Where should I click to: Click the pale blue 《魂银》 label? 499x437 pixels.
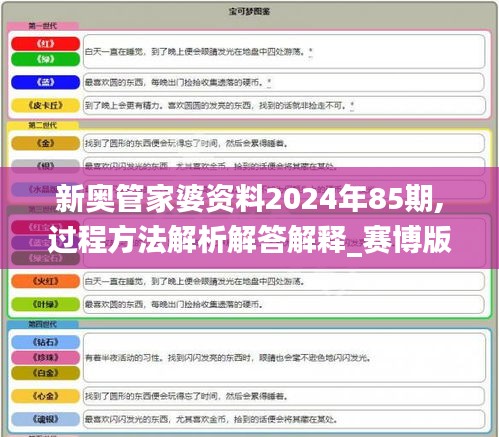tap(46, 419)
